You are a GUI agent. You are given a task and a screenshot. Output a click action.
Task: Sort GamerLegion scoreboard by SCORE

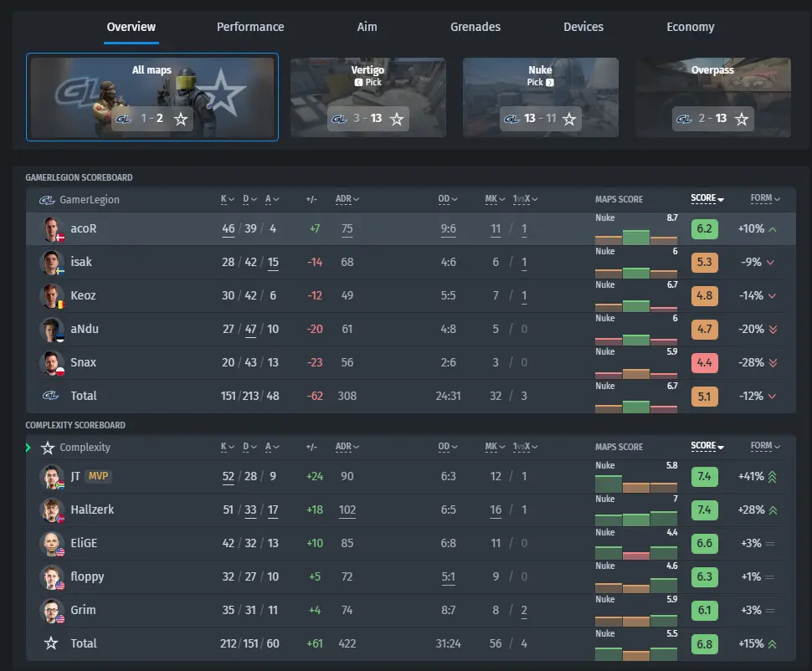click(x=707, y=198)
